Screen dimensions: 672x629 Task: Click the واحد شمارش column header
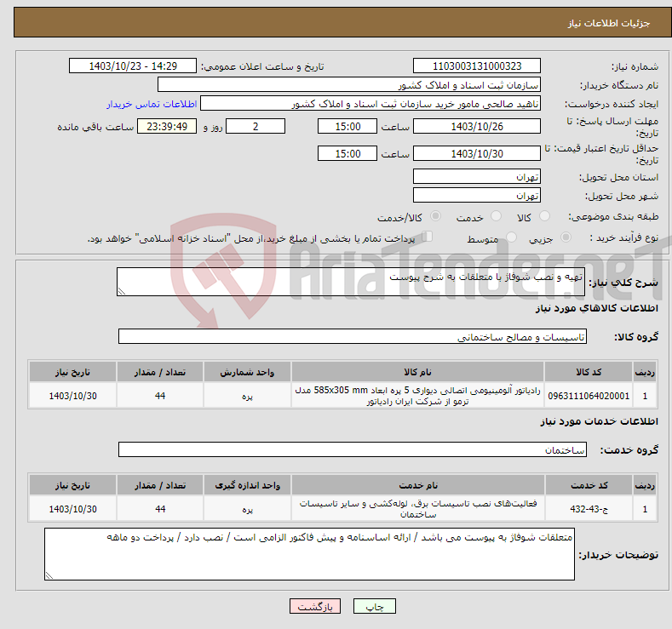247,372
